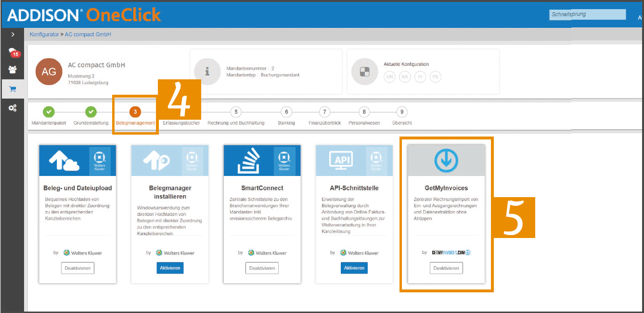The height and width of the screenshot is (313, 644).
Task: Select the KA configuration badge
Action: pyautogui.click(x=405, y=76)
